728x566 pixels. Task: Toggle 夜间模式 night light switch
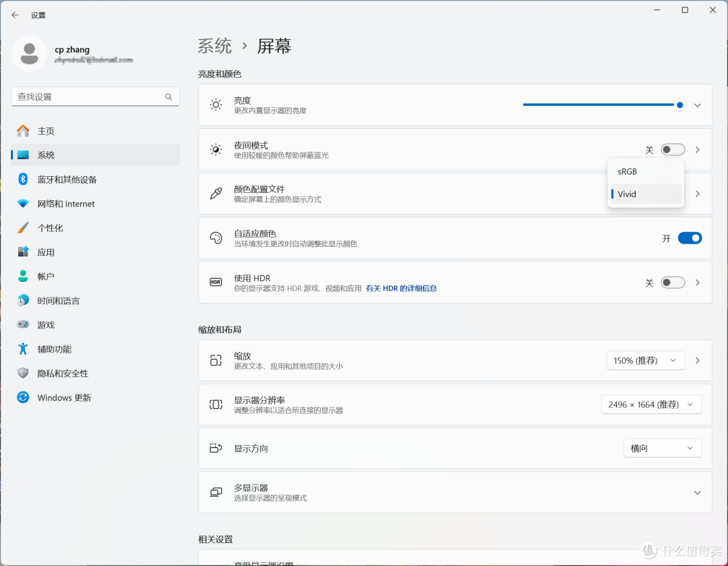[673, 150]
